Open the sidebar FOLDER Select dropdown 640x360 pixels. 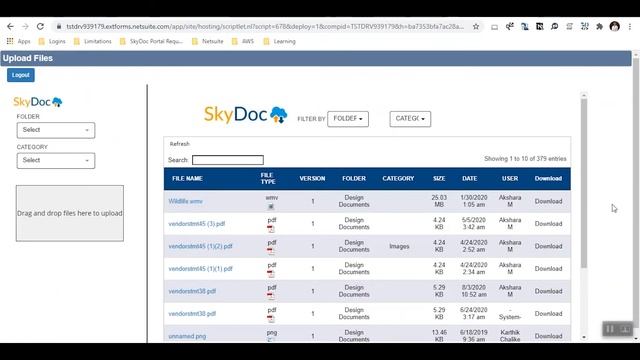56,130
